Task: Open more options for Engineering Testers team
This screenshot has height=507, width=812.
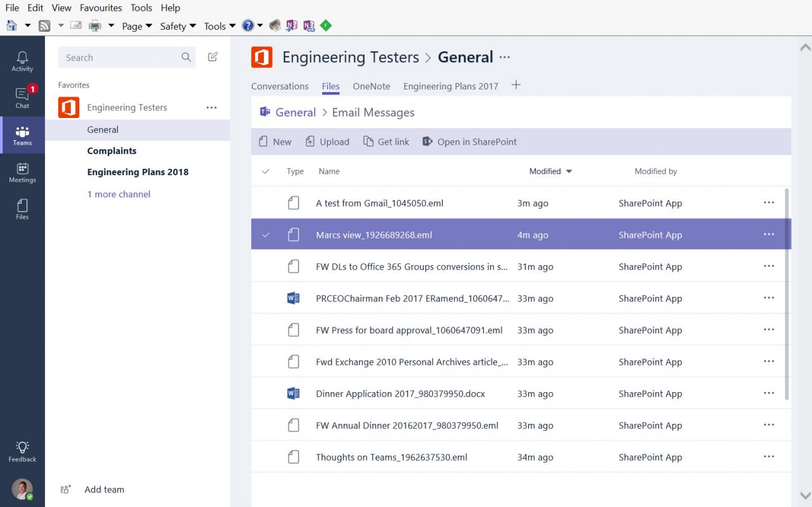Action: pos(212,107)
